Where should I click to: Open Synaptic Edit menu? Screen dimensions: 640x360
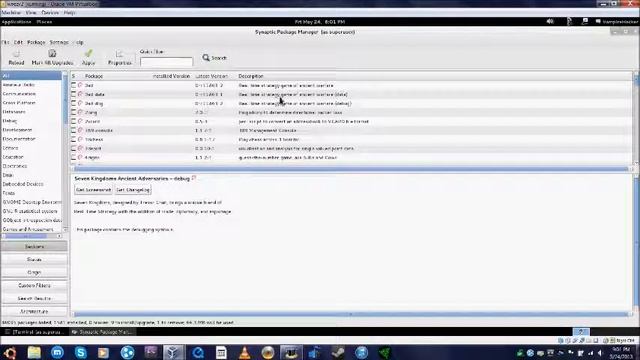click(18, 42)
